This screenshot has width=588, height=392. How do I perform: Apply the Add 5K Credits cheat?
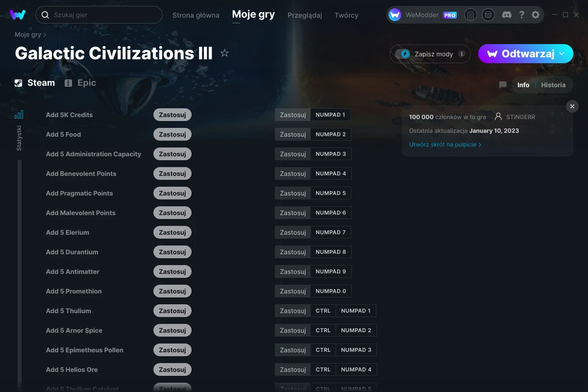click(172, 115)
